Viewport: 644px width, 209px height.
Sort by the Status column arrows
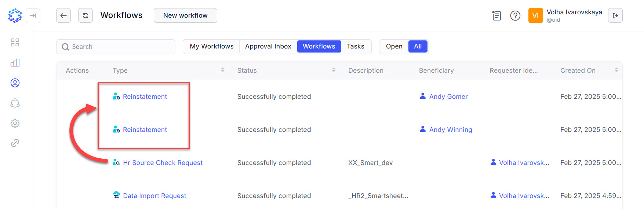tap(334, 70)
